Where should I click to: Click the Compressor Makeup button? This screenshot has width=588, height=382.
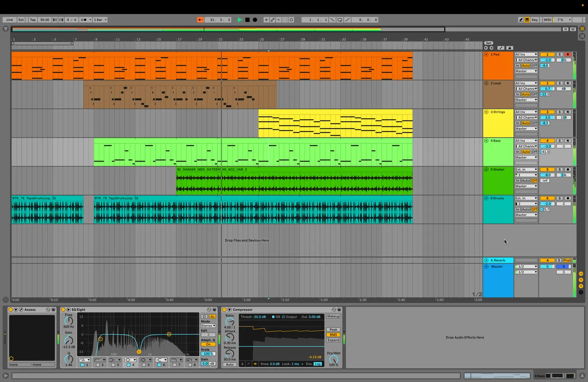[x=333, y=316]
